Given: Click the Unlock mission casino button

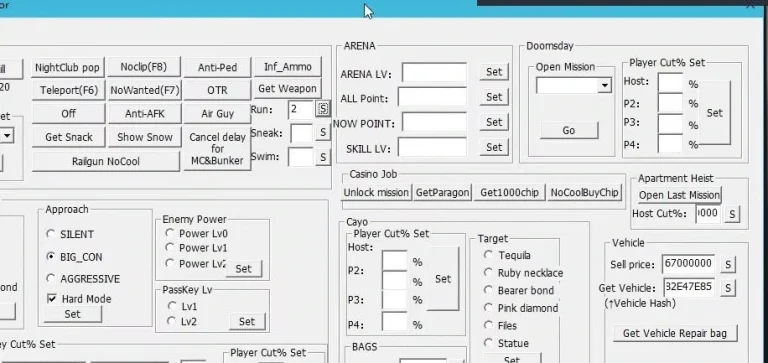Looking at the screenshot, I should coord(377,193).
